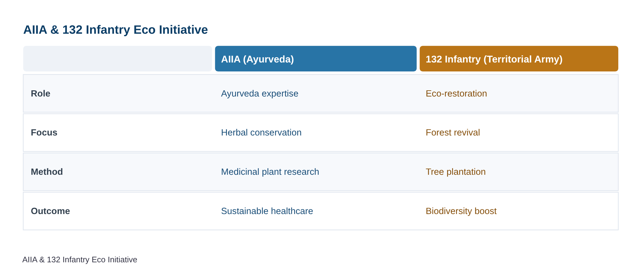Select the Forest revival cell
644x279 pixels.
(x=453, y=132)
